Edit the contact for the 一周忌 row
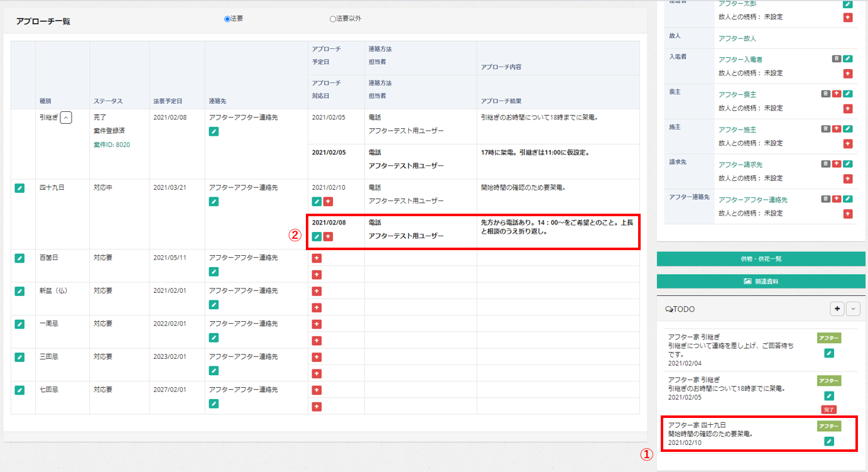This screenshot has width=868, height=472. point(214,338)
